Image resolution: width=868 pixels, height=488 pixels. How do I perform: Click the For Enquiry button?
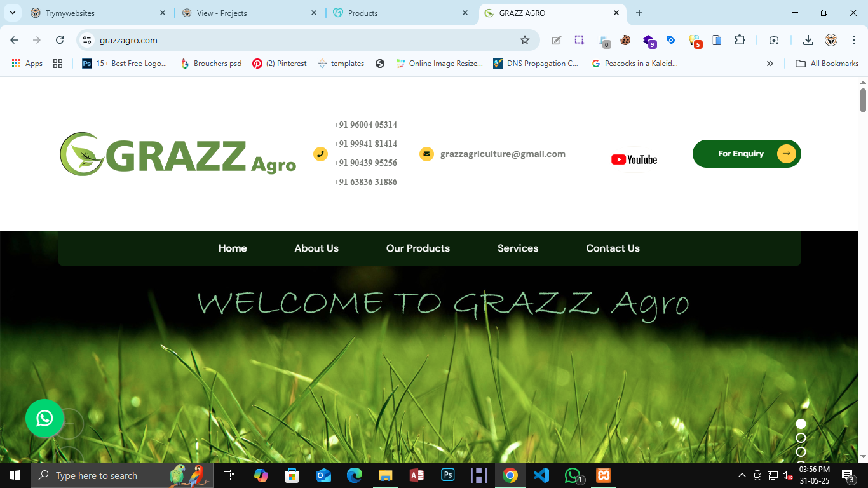click(747, 153)
